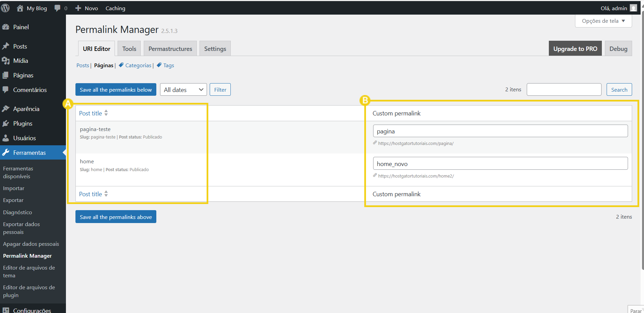644x313 pixels.
Task: Switch to the Settings tab
Action: [215, 49]
